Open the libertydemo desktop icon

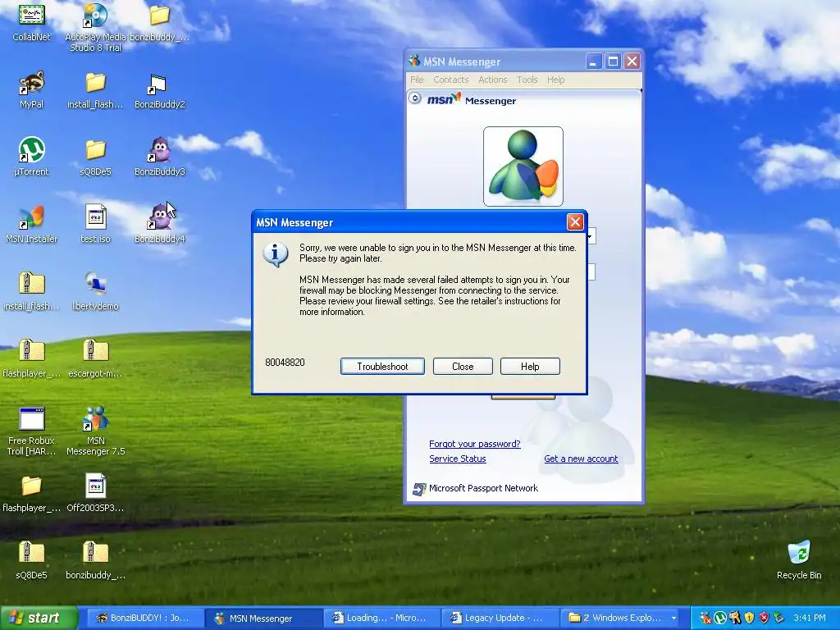(95, 291)
